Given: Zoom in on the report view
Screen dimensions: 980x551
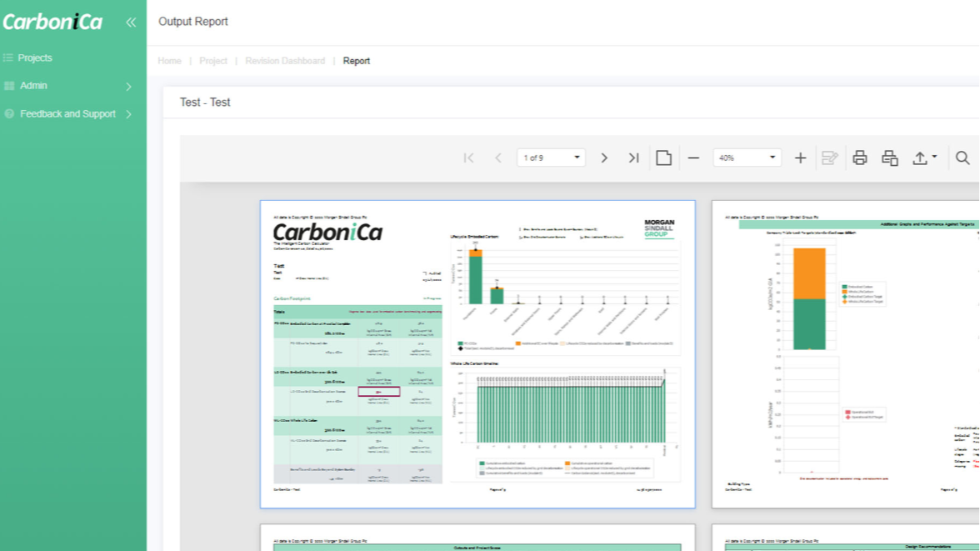Looking at the screenshot, I should click(x=799, y=157).
